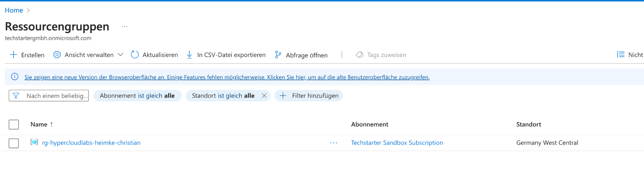Open the Standort ist gleich alle filter
Viewport: 644px width, 174px height.
[x=223, y=96]
